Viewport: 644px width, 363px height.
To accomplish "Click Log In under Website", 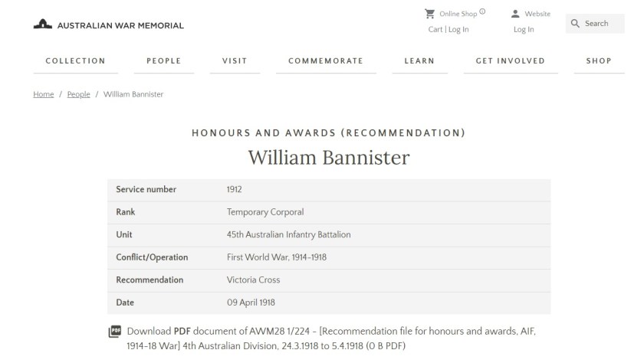I will pos(524,30).
